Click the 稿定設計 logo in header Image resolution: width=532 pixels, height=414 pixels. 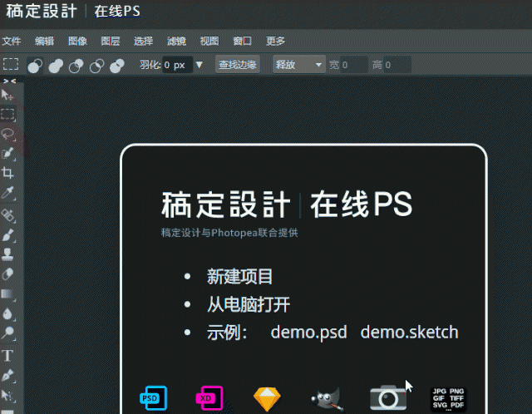(x=42, y=11)
